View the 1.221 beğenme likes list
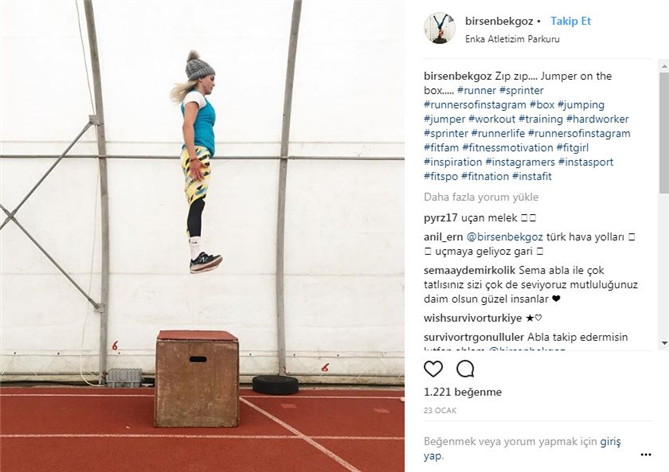The image size is (669, 472). coord(462,392)
